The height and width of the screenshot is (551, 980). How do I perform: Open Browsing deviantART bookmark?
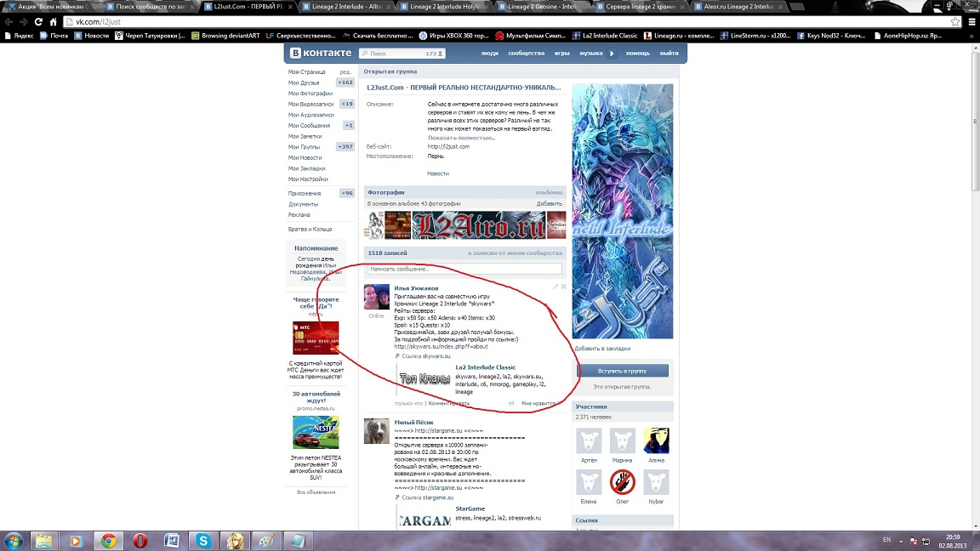[225, 36]
